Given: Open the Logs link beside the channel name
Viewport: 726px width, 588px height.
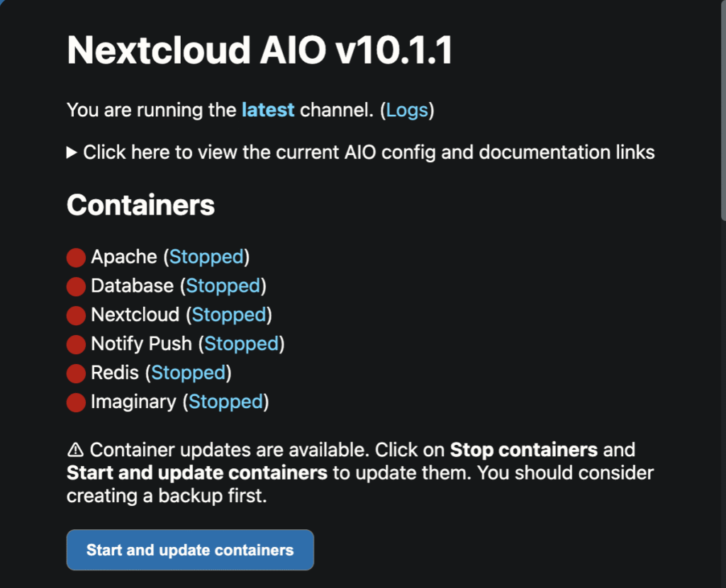Looking at the screenshot, I should 407,111.
